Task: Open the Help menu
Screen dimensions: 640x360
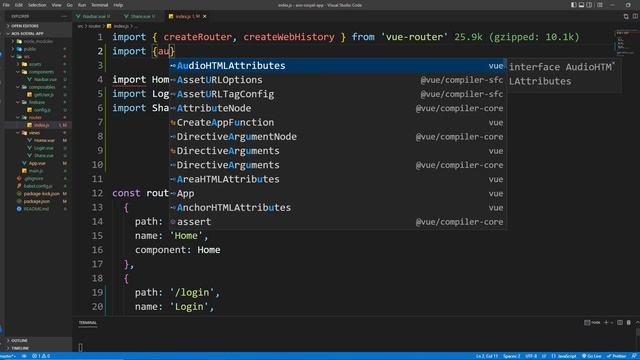Action: pyautogui.click(x=118, y=5)
